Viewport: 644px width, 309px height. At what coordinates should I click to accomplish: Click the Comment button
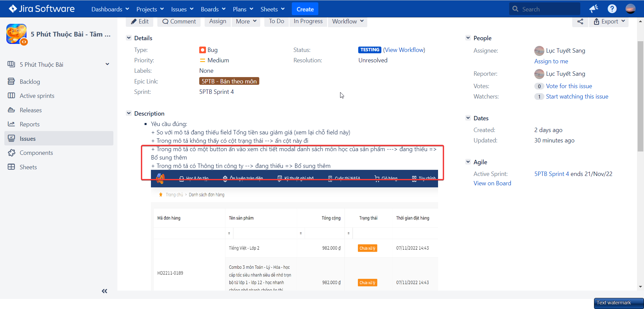coord(179,21)
